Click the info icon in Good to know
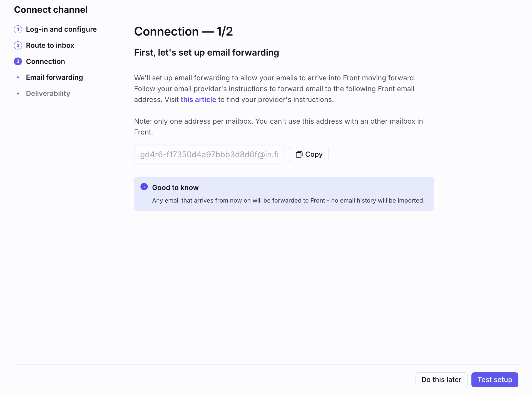532x394 pixels. coord(144,187)
